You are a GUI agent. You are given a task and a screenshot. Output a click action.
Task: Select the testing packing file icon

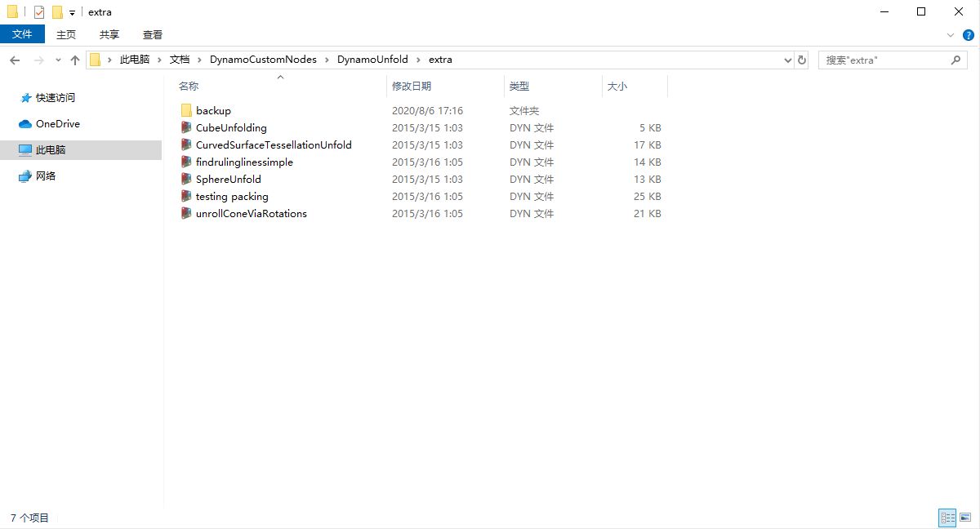(x=186, y=197)
